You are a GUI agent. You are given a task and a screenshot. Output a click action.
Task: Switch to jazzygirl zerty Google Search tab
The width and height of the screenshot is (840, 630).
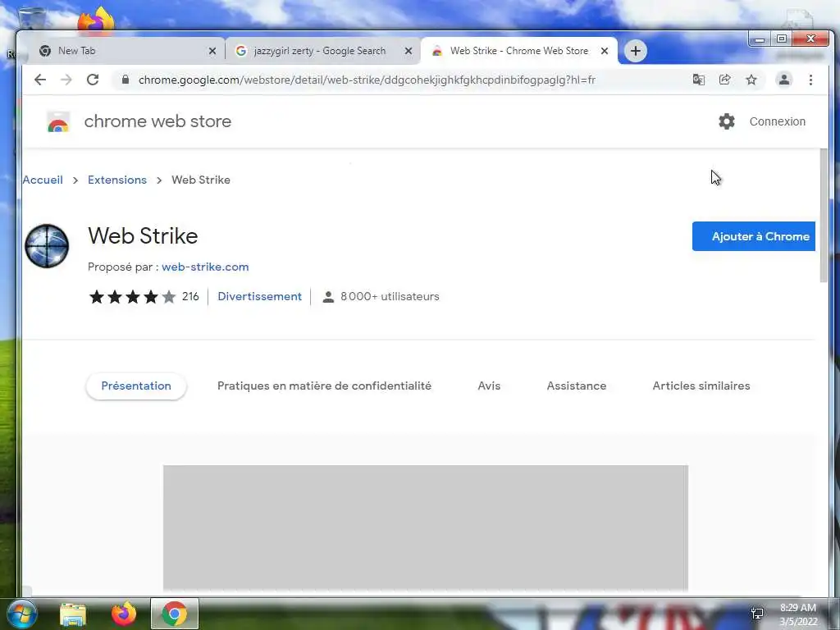[x=323, y=51]
